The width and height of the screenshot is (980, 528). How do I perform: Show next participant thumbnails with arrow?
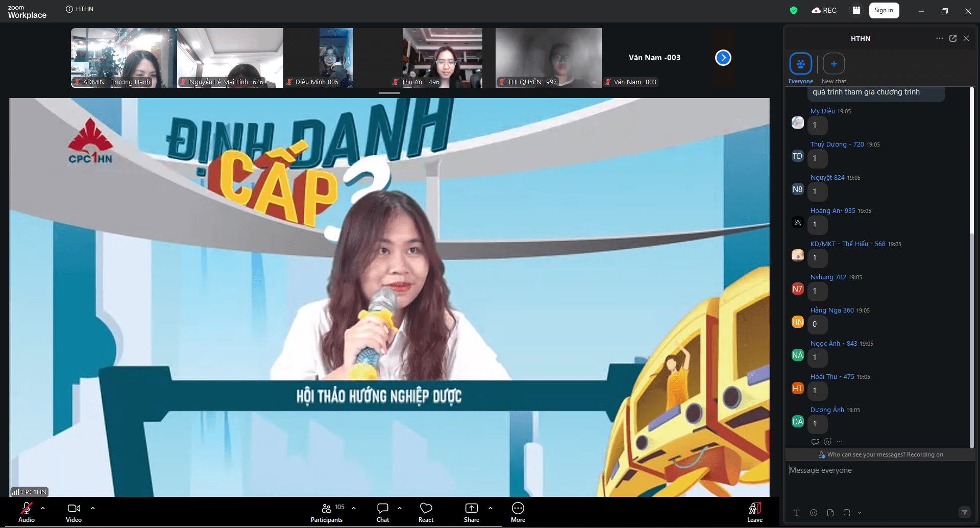(723, 58)
